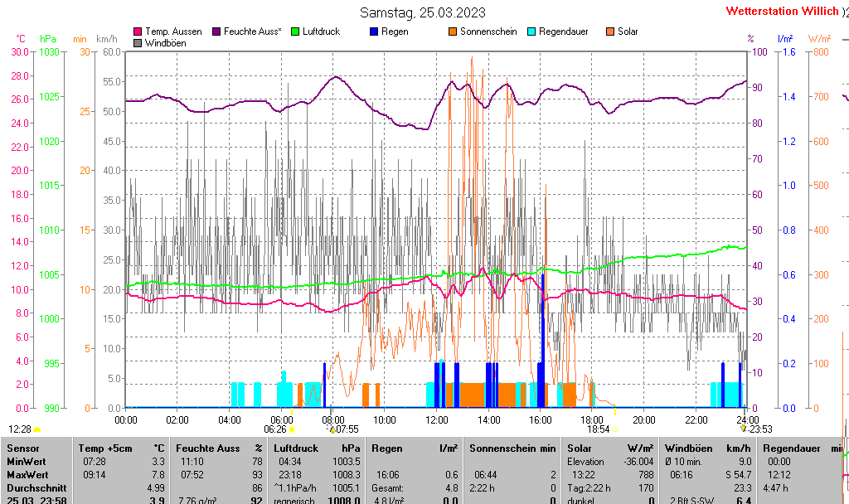Click the orange W/m² axis unit label

tap(819, 39)
